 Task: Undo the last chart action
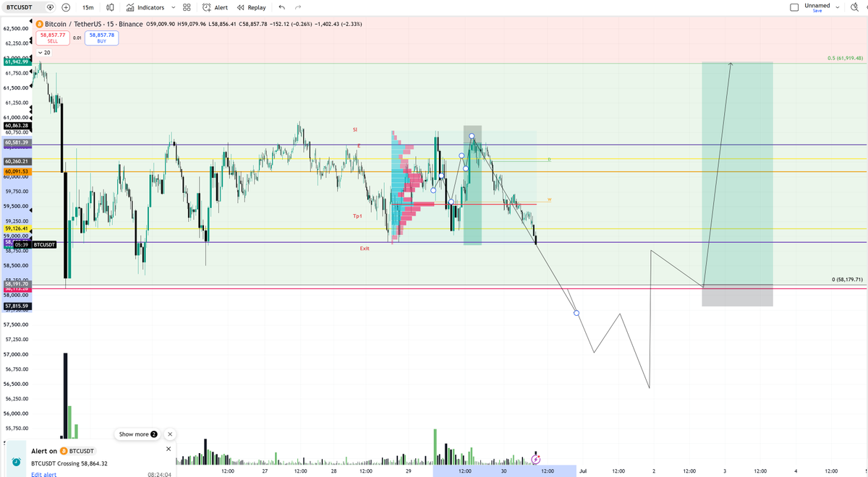281,7
